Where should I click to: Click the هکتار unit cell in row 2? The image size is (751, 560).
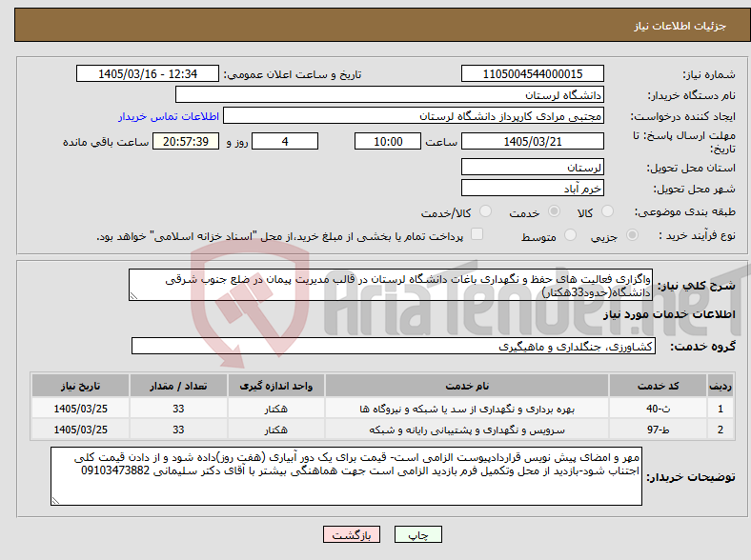coord(275,430)
